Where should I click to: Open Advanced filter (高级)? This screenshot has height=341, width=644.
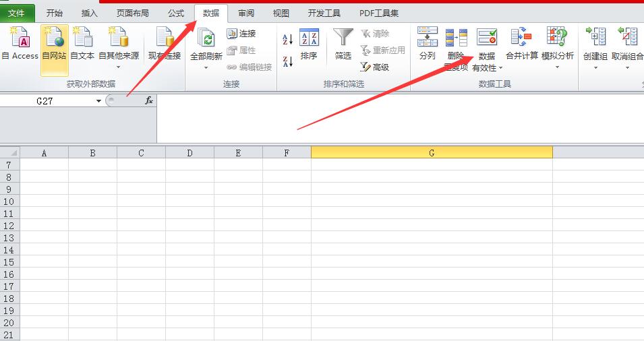(x=375, y=67)
